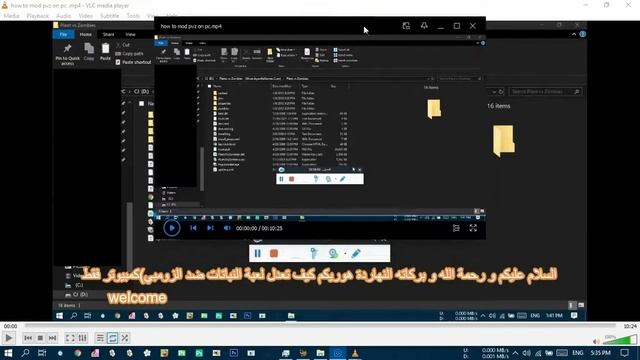Adjust the green VLC volume slider
The image size is (640, 360).
pos(620,340)
